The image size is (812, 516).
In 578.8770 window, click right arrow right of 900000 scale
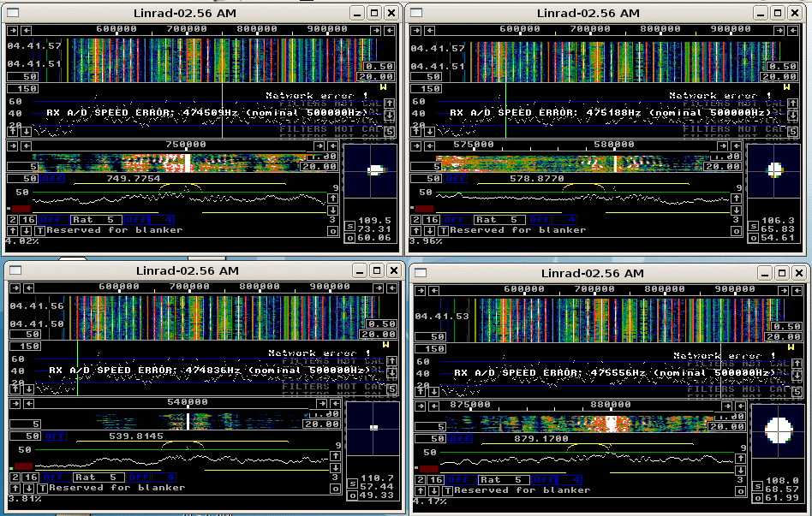(779, 31)
